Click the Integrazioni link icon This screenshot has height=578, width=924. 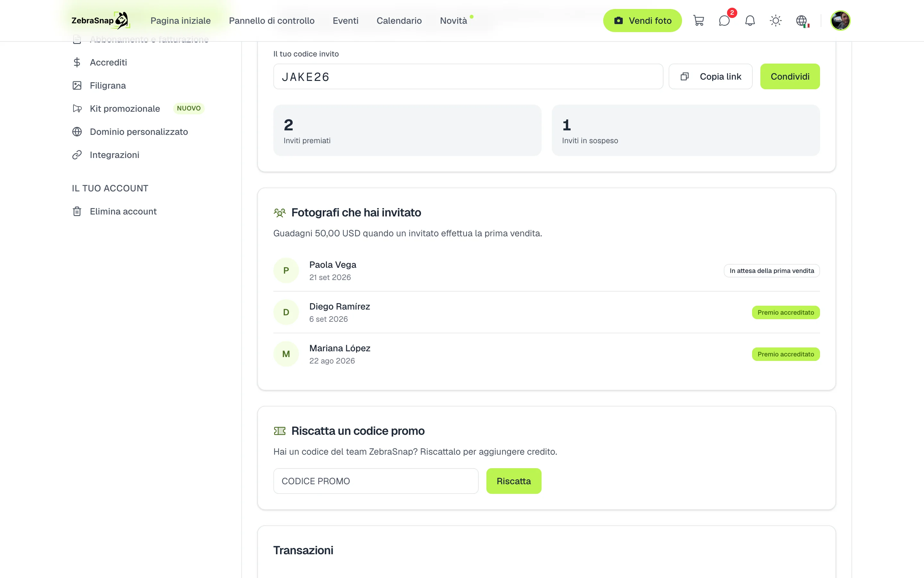click(77, 155)
